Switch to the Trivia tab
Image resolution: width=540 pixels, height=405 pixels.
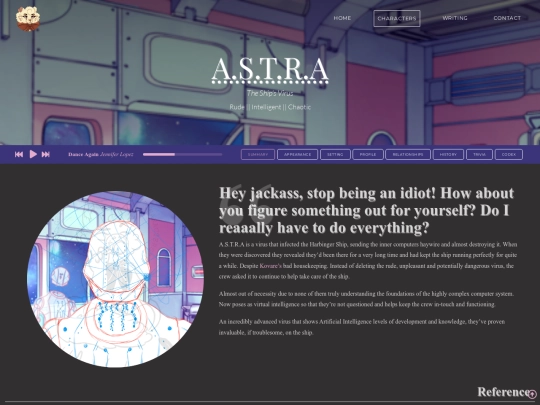(x=479, y=154)
